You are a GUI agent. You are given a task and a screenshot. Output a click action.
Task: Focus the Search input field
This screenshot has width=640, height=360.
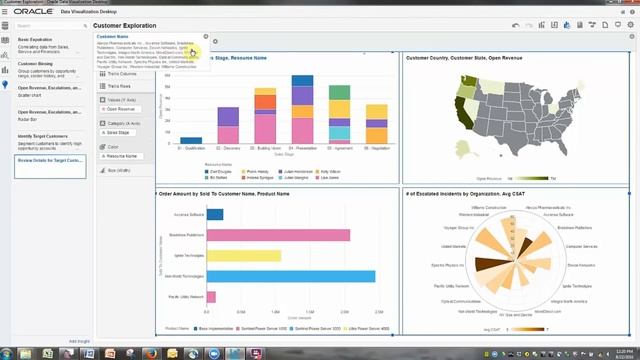[x=49, y=26]
